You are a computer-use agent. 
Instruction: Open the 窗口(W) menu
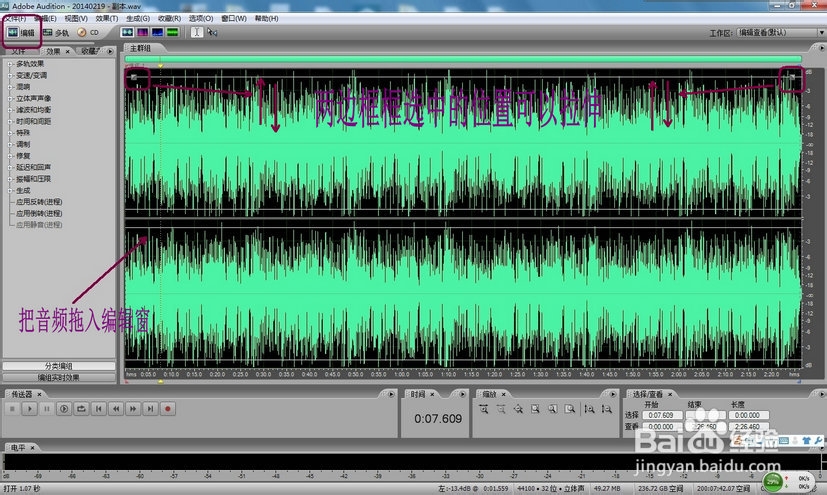[x=234, y=18]
